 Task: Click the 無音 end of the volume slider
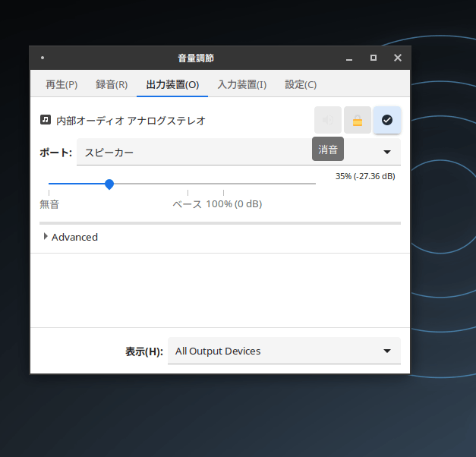point(49,184)
